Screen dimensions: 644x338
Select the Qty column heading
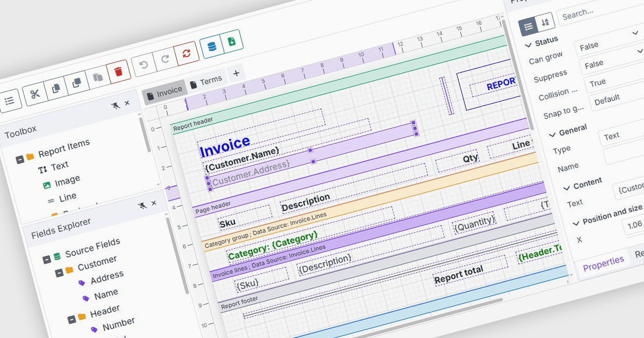tap(471, 158)
